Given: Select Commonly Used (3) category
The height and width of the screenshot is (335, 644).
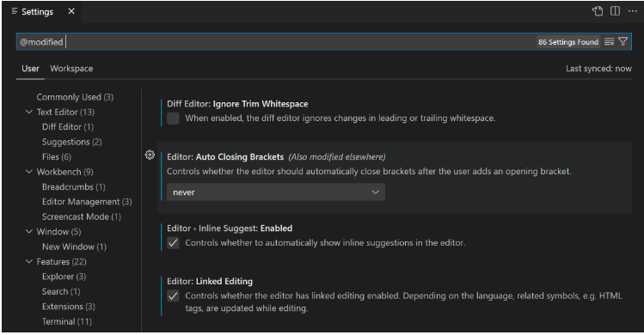Looking at the screenshot, I should tap(75, 97).
